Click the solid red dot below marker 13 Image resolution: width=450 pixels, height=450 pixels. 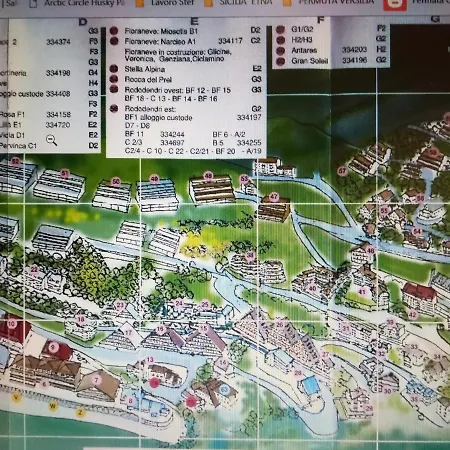click(154, 383)
